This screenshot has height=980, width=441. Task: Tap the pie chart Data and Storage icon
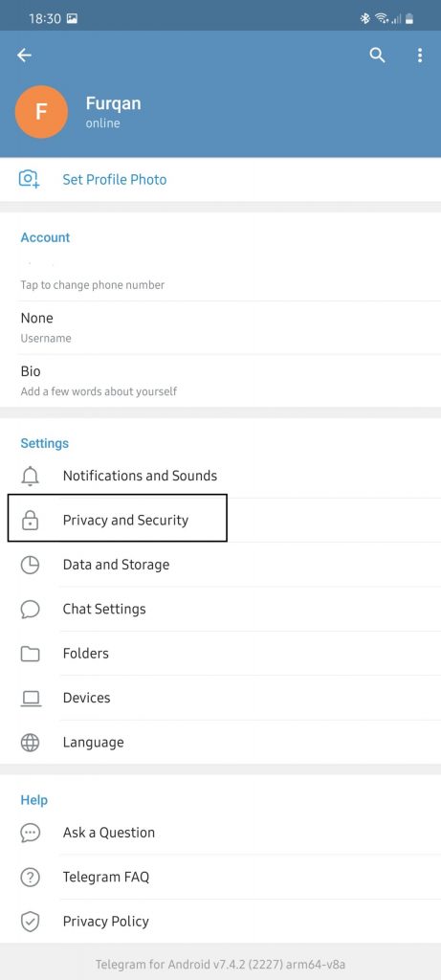30,565
